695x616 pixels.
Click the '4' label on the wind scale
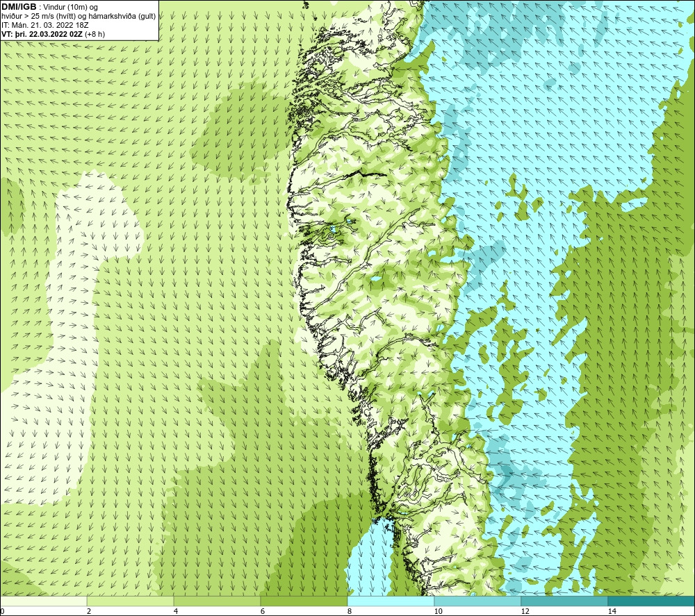pyautogui.click(x=176, y=611)
